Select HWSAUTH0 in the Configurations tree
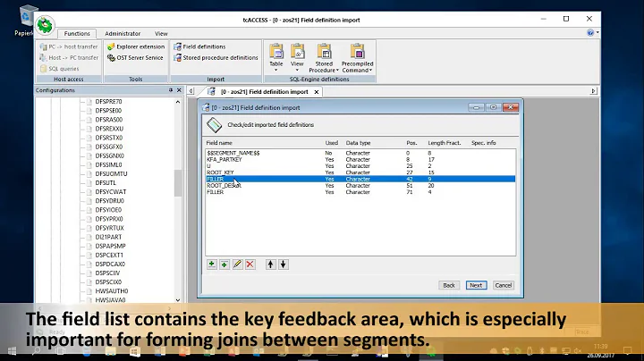This screenshot has width=644, height=361. [112, 290]
